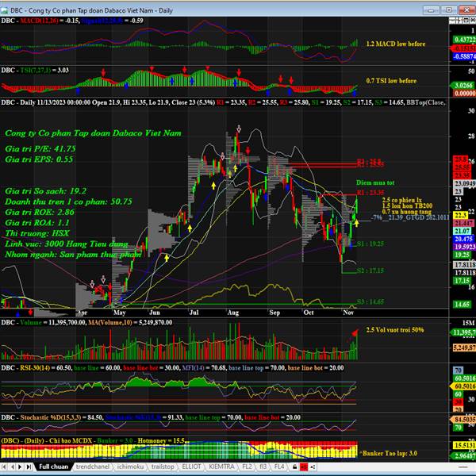This screenshot has width=476, height=476.
Task: Click blue -0.58874 signal axis value
Action: point(464,56)
